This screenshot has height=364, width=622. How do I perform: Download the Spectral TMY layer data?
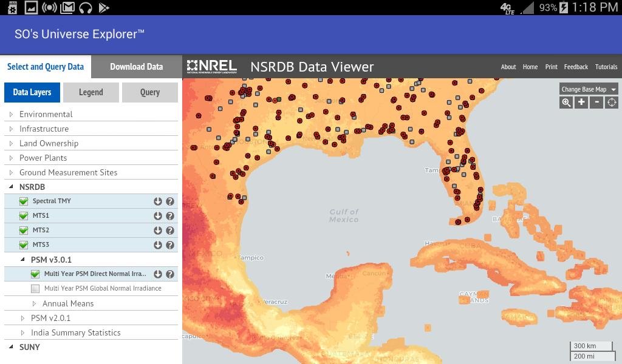tap(158, 201)
